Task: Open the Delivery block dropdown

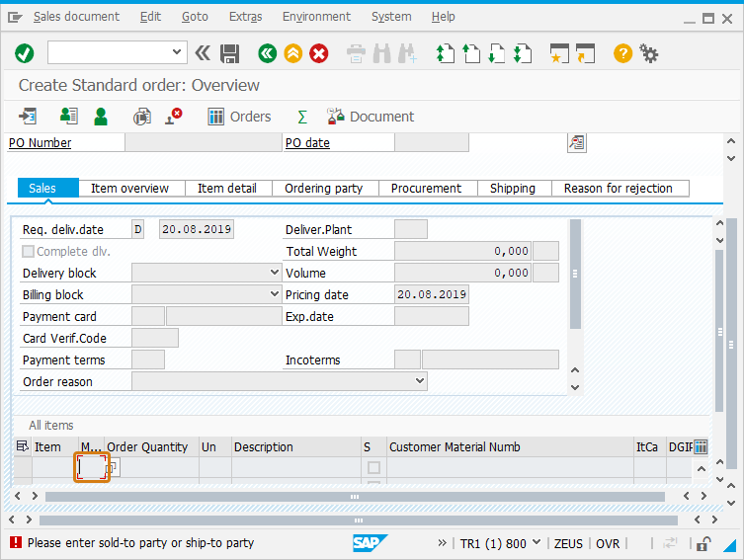Action: pyautogui.click(x=275, y=273)
